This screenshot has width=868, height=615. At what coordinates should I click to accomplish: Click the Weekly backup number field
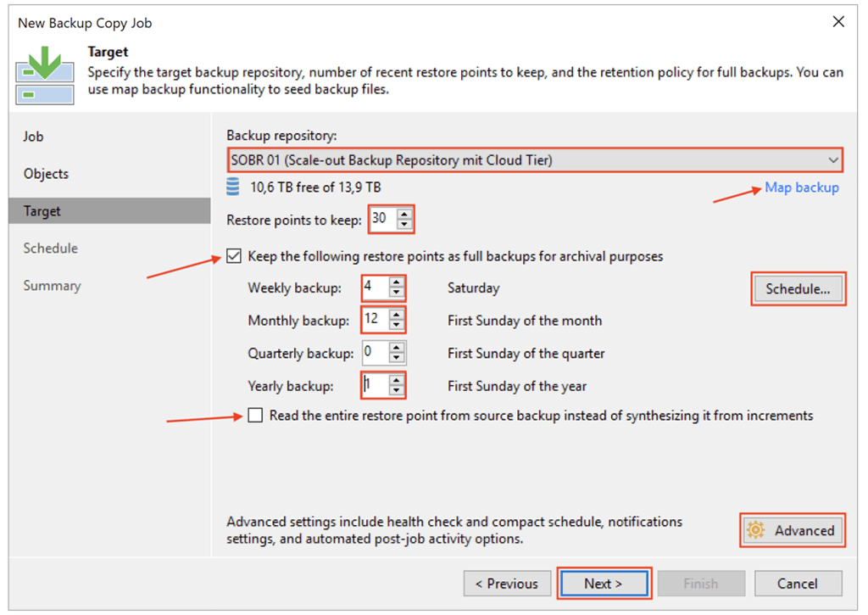tap(376, 288)
